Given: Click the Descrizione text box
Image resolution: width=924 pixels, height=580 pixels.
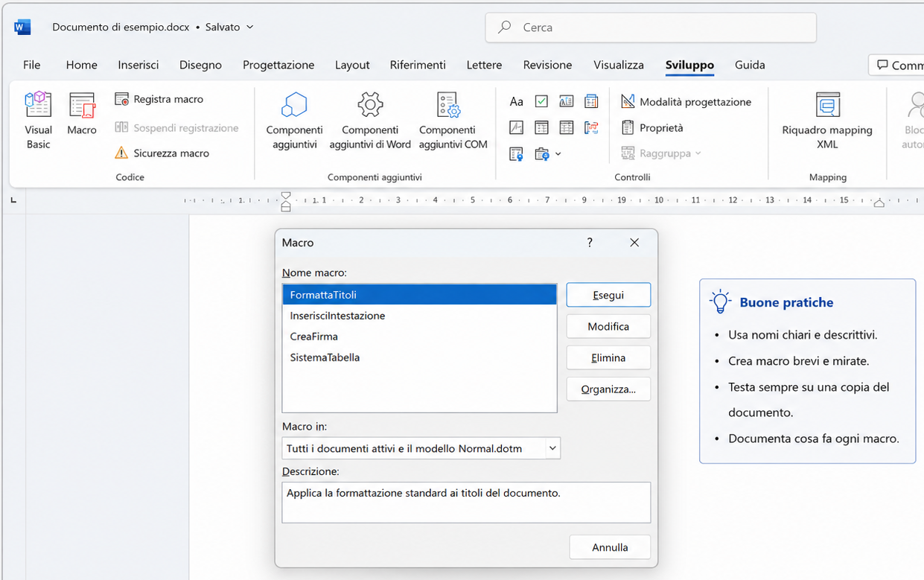Looking at the screenshot, I should [x=466, y=503].
